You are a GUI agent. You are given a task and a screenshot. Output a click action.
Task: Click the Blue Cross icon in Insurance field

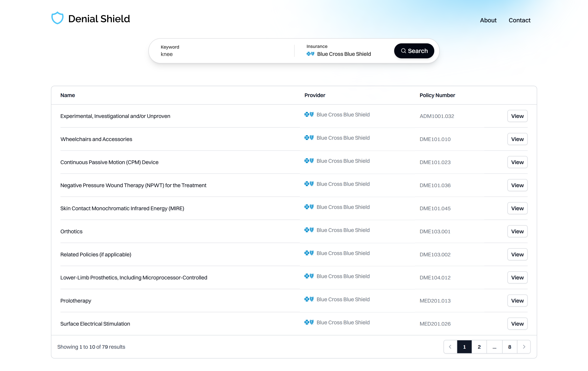click(310, 54)
